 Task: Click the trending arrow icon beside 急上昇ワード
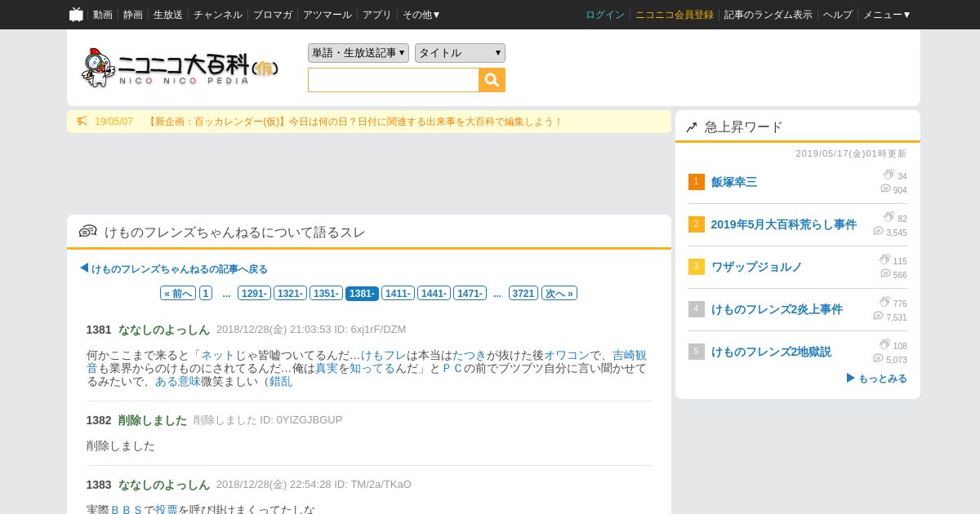point(692,127)
